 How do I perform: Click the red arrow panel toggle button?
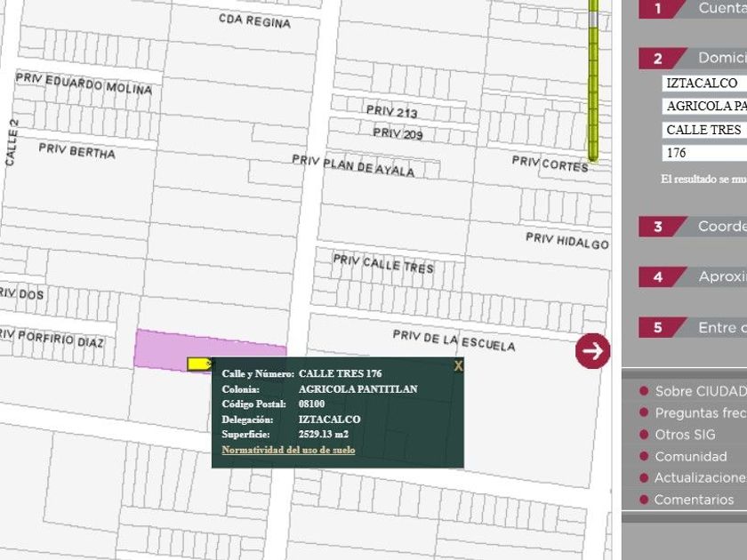click(x=592, y=350)
